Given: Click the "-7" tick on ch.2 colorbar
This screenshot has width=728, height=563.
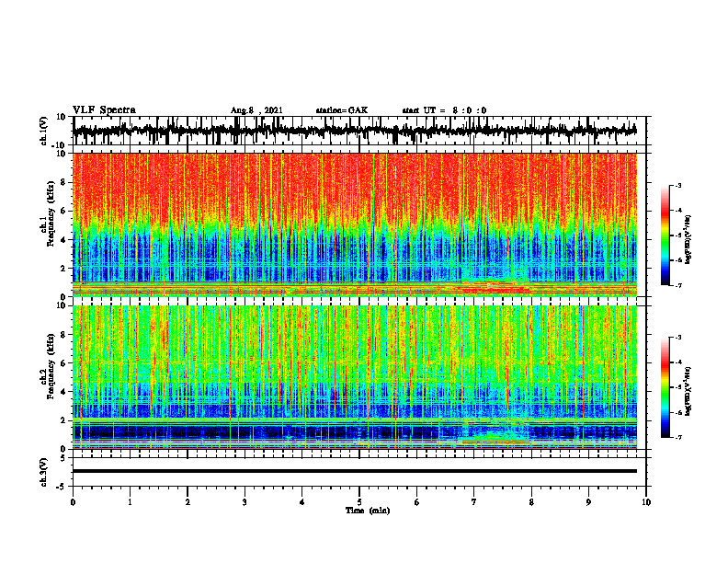Looking at the screenshot, I should click(x=678, y=438).
